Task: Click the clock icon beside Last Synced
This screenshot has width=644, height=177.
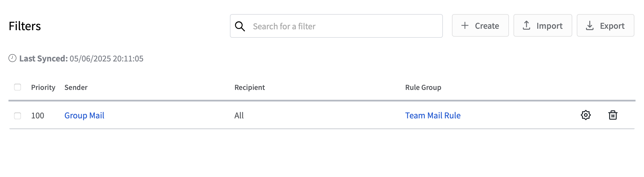Action: coord(12,58)
